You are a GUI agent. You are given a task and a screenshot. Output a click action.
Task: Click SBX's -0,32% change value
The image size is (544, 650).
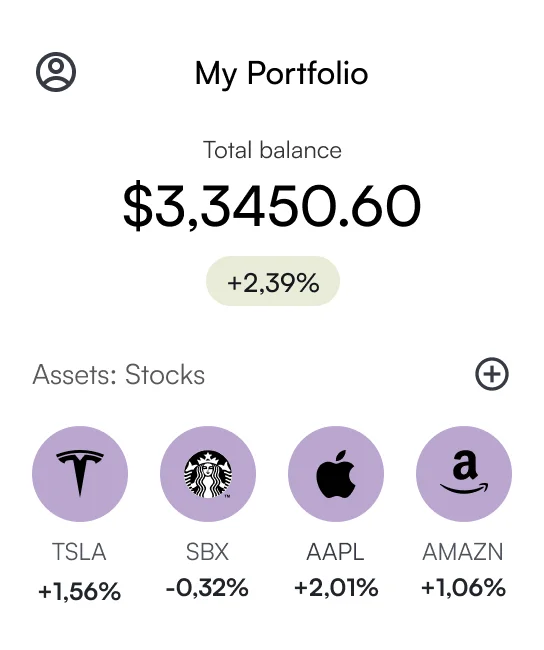207,588
